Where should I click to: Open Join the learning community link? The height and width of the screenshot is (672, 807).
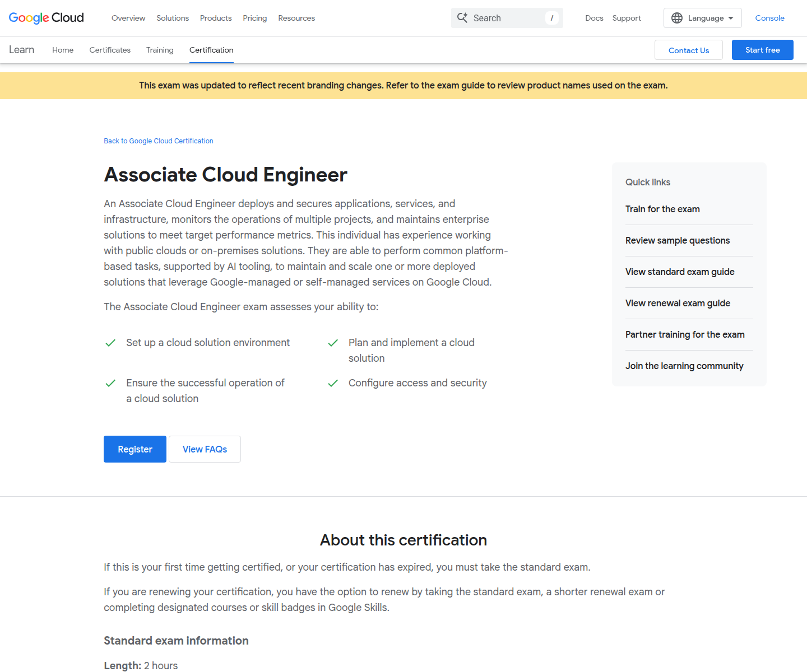point(684,366)
